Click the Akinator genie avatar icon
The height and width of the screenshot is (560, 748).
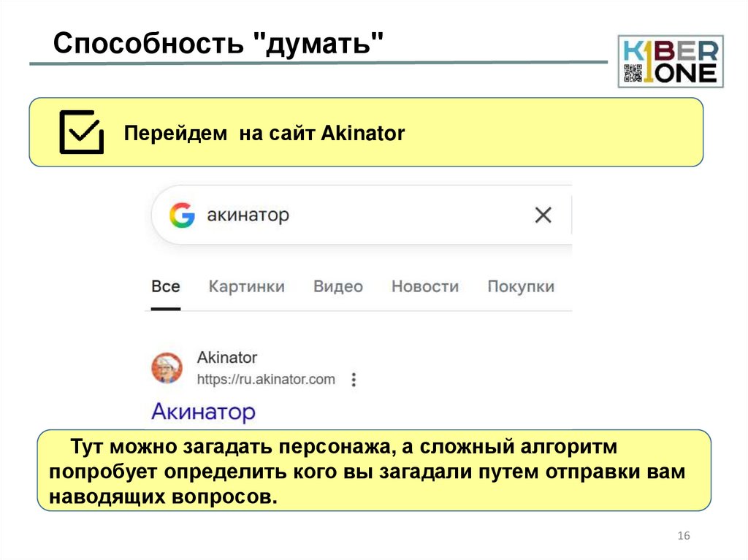point(167,368)
